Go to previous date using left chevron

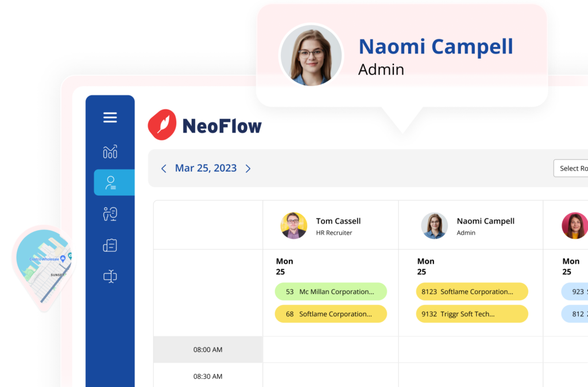164,168
